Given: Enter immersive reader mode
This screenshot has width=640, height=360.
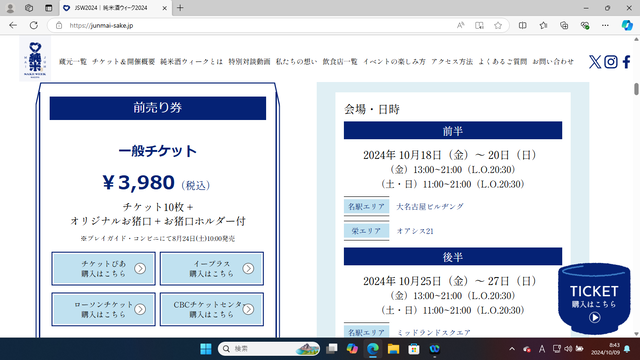Looking at the screenshot, I should coord(479,25).
